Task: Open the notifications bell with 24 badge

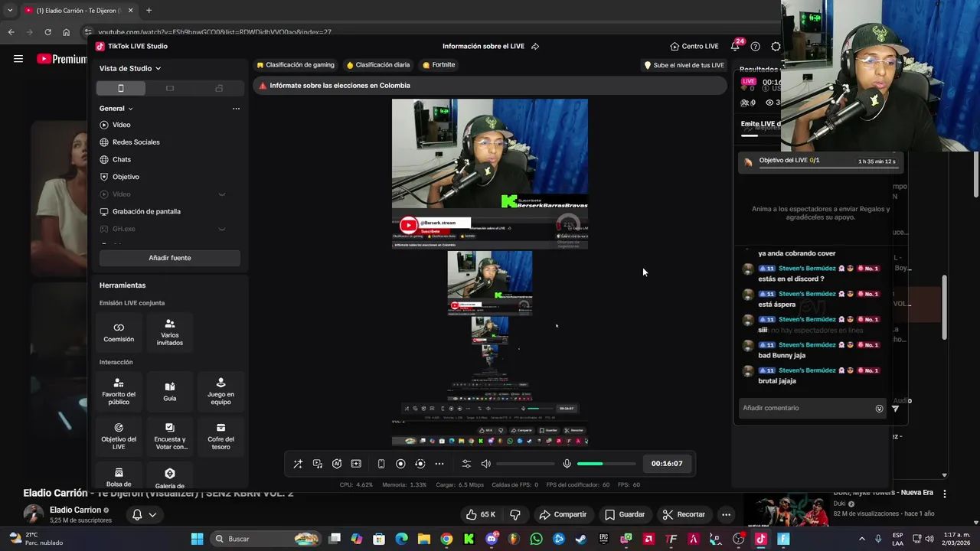Action: (736, 46)
